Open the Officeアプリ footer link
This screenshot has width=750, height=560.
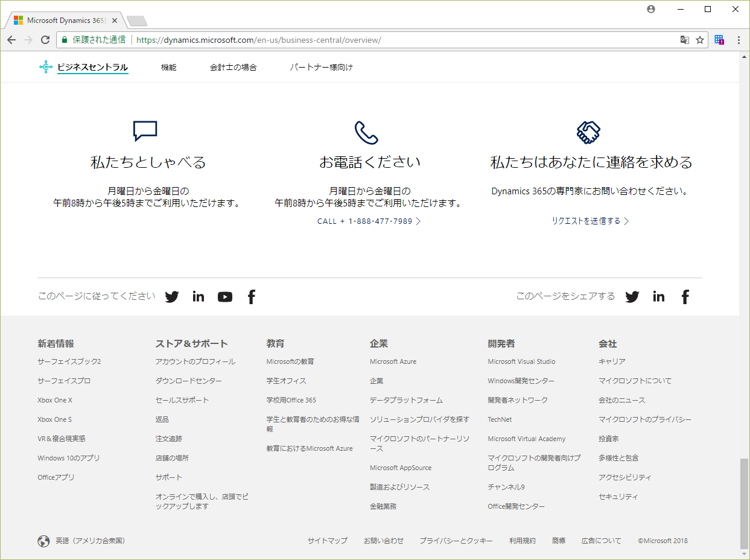pos(56,477)
